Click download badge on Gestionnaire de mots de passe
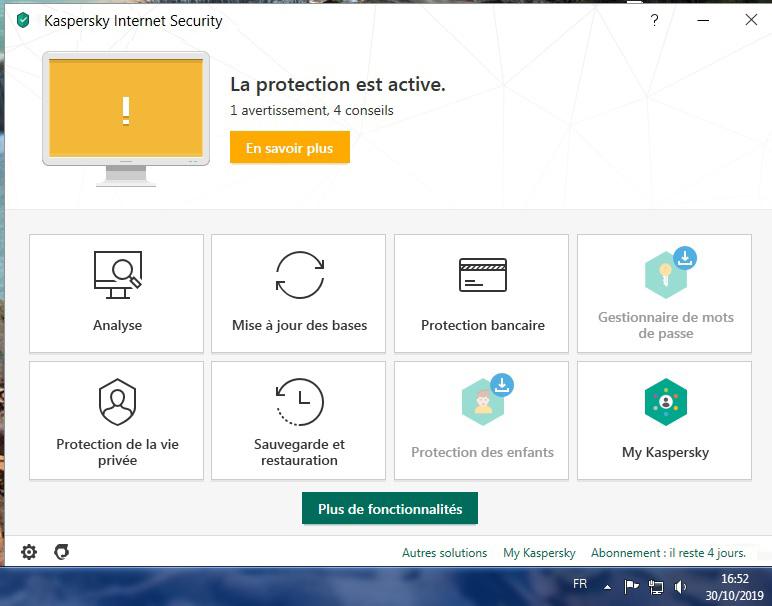This screenshot has width=772, height=606. [x=685, y=258]
